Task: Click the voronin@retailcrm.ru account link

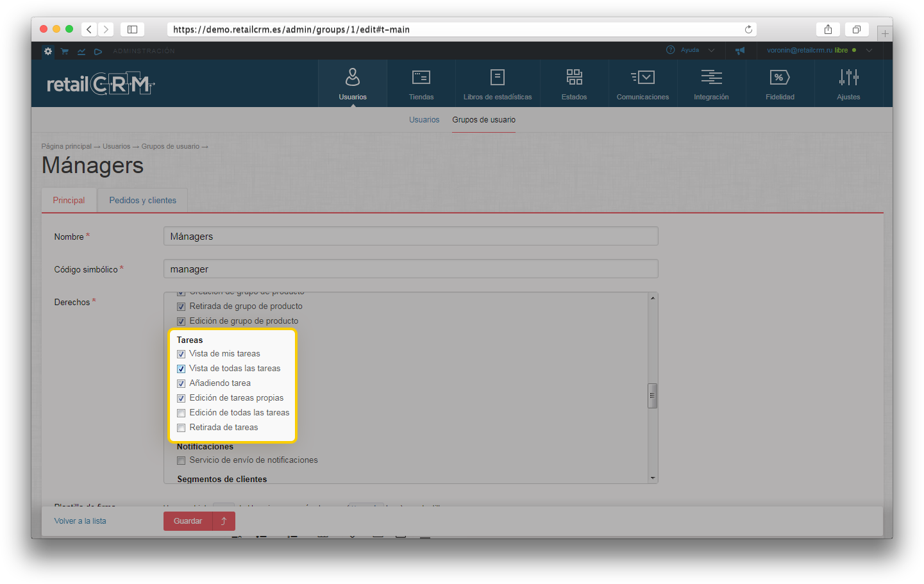Action: coord(800,50)
